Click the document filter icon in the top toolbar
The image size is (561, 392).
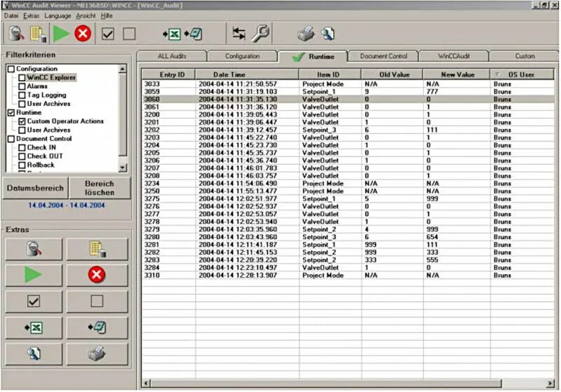[38, 34]
